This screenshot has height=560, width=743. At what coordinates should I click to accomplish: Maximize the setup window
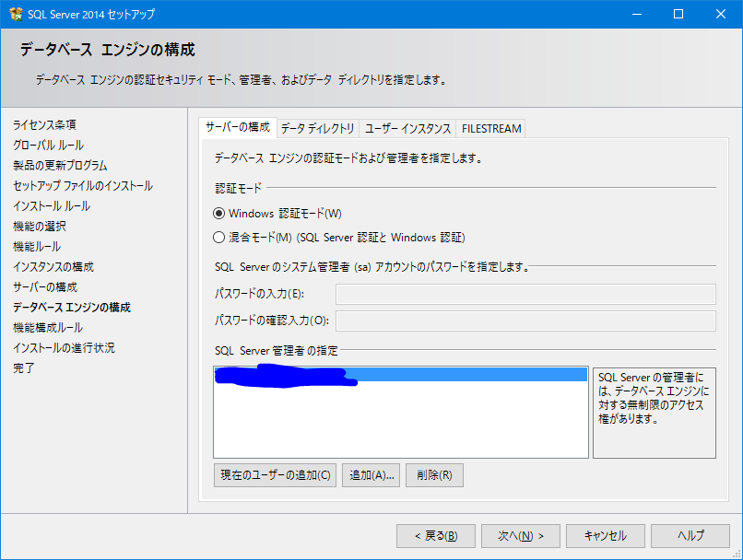click(x=678, y=14)
